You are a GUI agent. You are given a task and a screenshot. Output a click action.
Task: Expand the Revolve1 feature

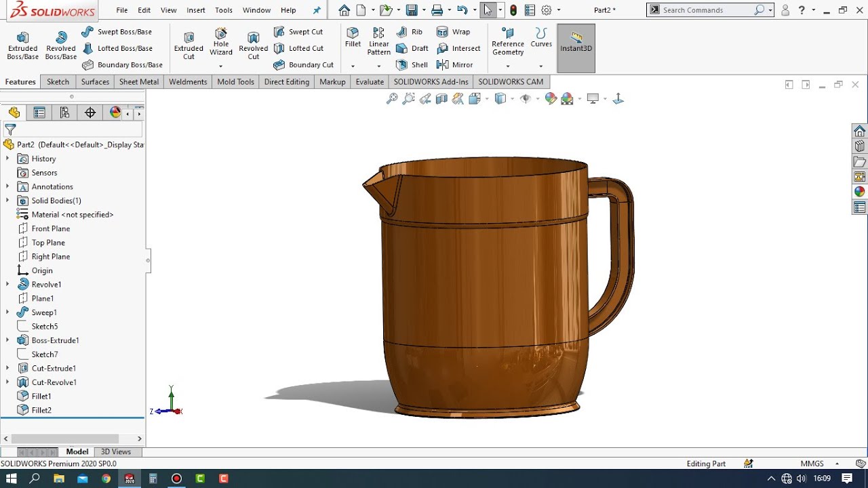tap(7, 284)
